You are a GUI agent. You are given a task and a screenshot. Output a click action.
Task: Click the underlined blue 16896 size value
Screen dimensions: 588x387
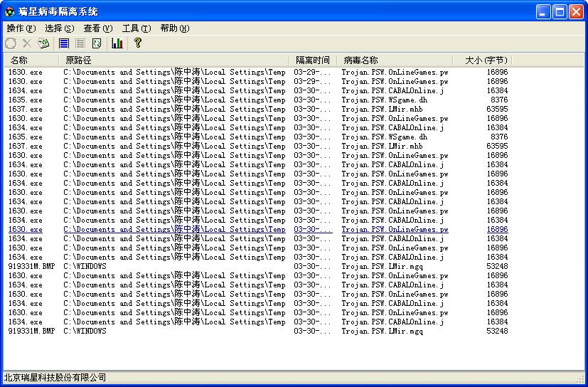pos(497,229)
